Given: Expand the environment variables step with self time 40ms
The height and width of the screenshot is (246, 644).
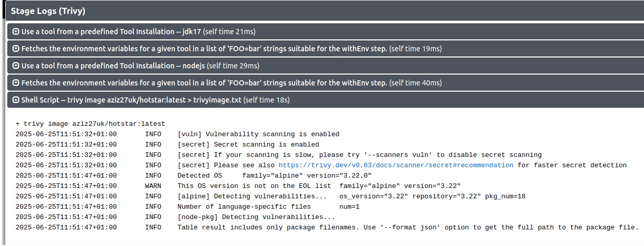Looking at the screenshot, I should click(x=325, y=83).
